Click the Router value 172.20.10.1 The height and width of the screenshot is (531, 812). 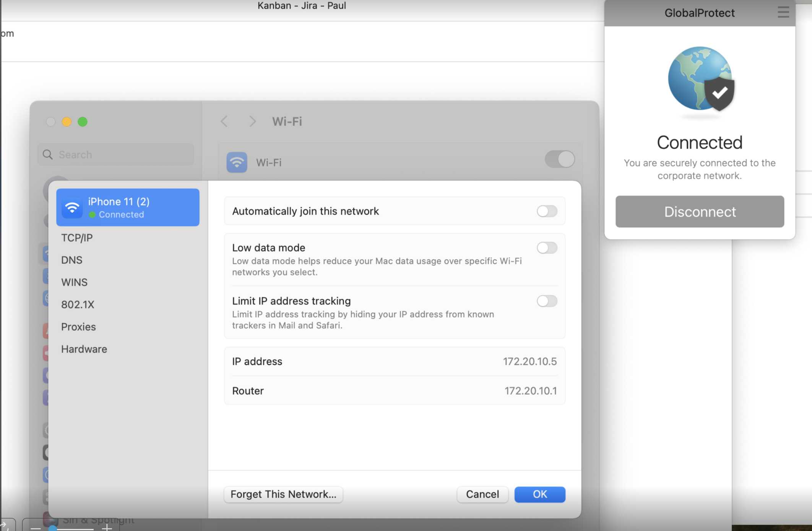[531, 391]
